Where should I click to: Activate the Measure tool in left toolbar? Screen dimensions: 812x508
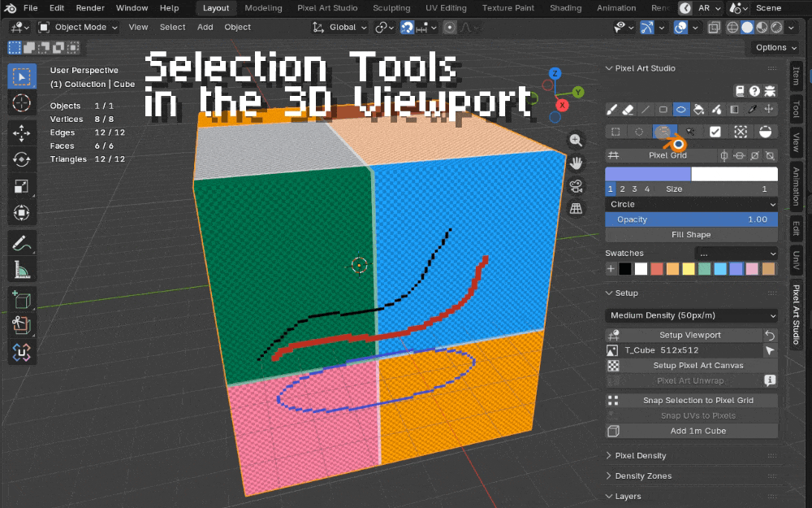[21, 269]
